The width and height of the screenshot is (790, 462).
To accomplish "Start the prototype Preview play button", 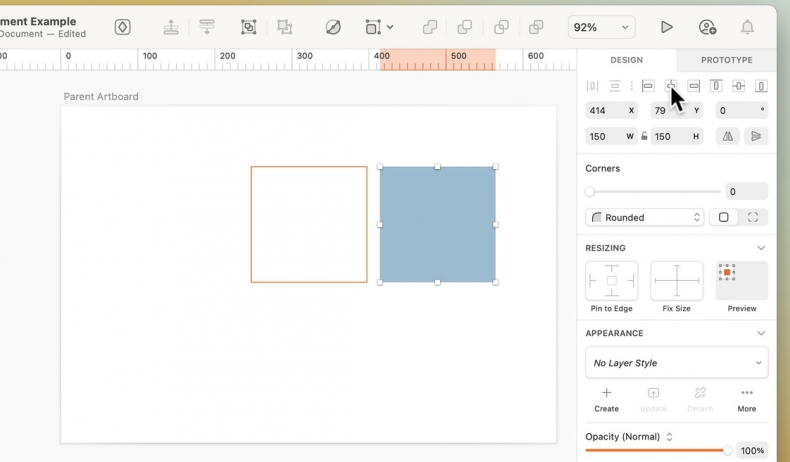I will (667, 27).
